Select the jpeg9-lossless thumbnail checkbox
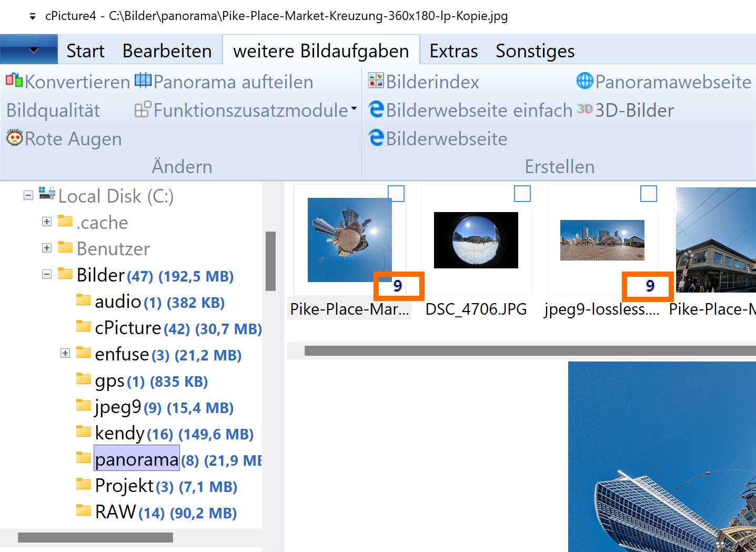The width and height of the screenshot is (756, 552). click(x=648, y=194)
